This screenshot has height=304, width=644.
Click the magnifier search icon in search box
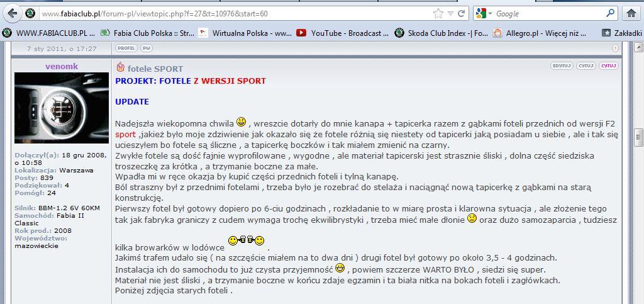pyautogui.click(x=610, y=13)
